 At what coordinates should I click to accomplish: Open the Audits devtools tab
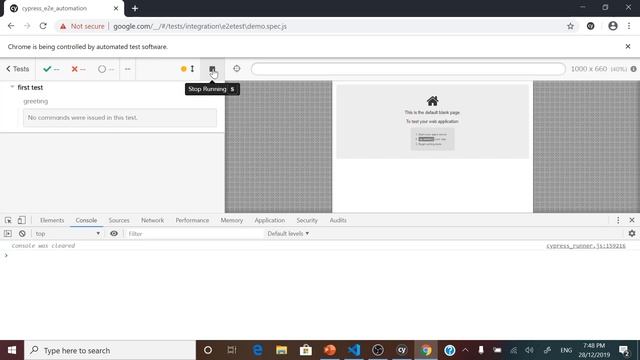(338, 220)
